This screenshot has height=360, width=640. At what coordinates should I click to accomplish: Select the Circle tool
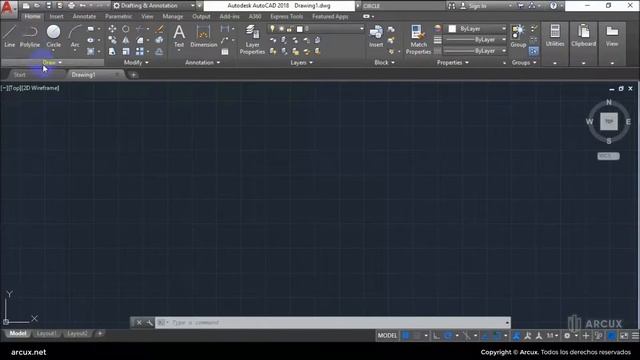pos(53,36)
